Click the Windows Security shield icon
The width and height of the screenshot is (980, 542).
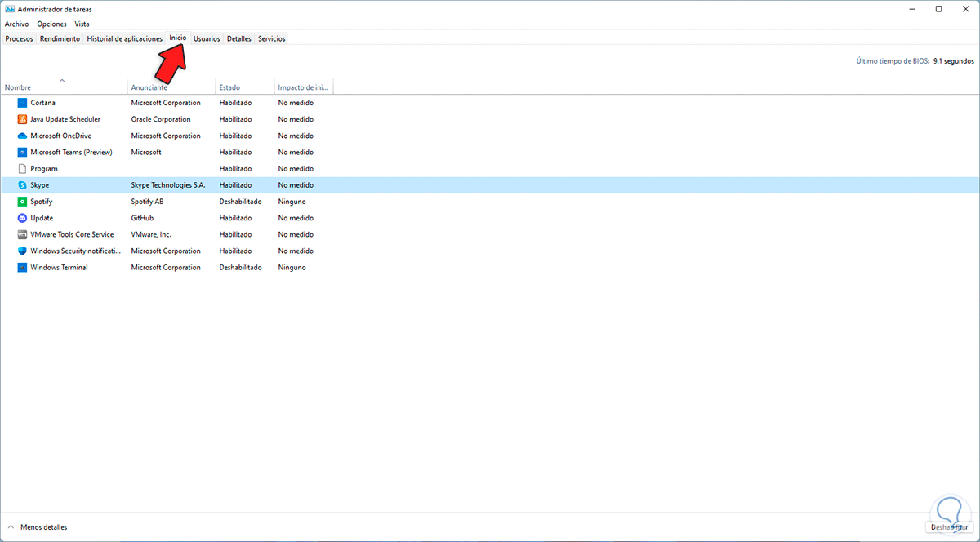(22, 251)
